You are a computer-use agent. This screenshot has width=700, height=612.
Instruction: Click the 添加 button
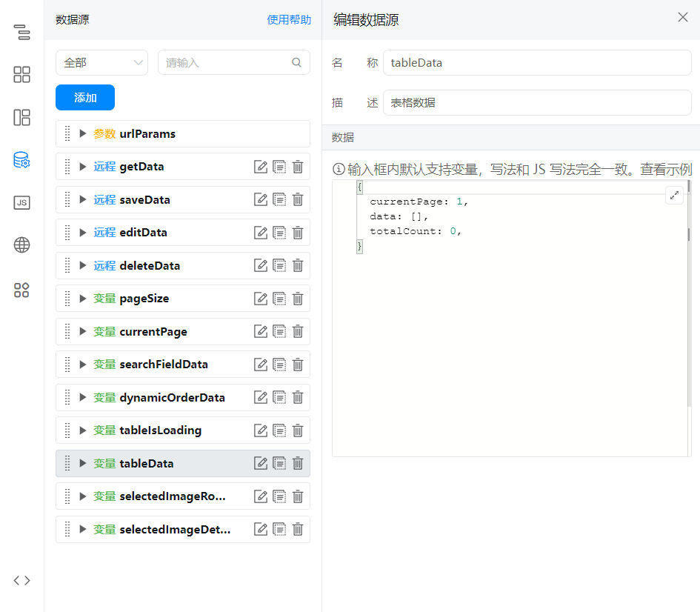(85, 98)
